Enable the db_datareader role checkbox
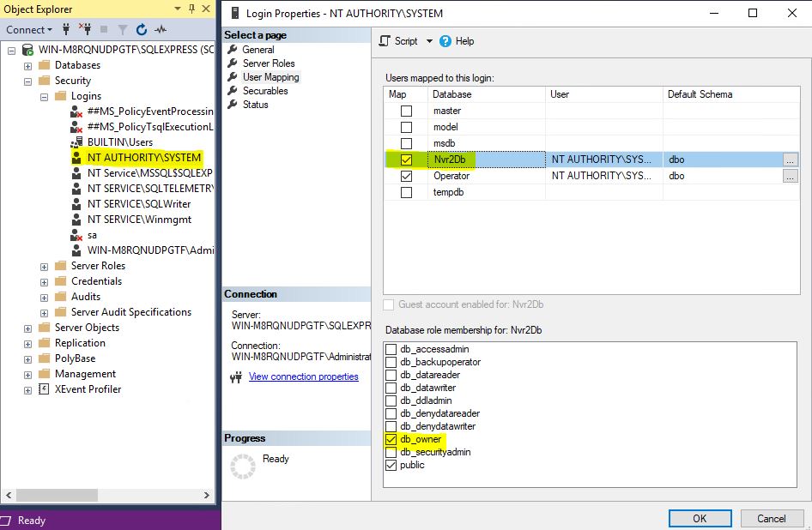 click(391, 375)
